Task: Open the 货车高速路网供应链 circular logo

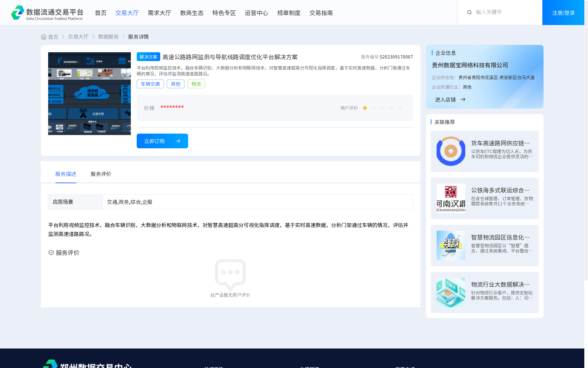Action: point(451,151)
